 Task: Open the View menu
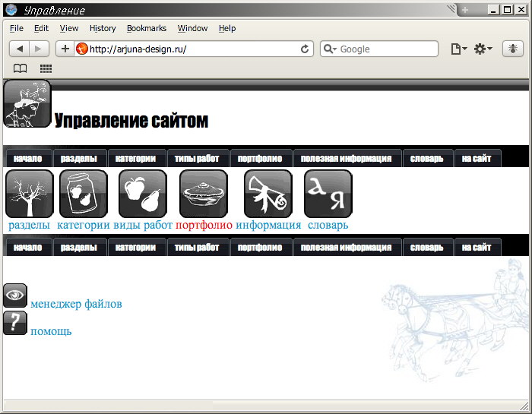click(x=69, y=28)
